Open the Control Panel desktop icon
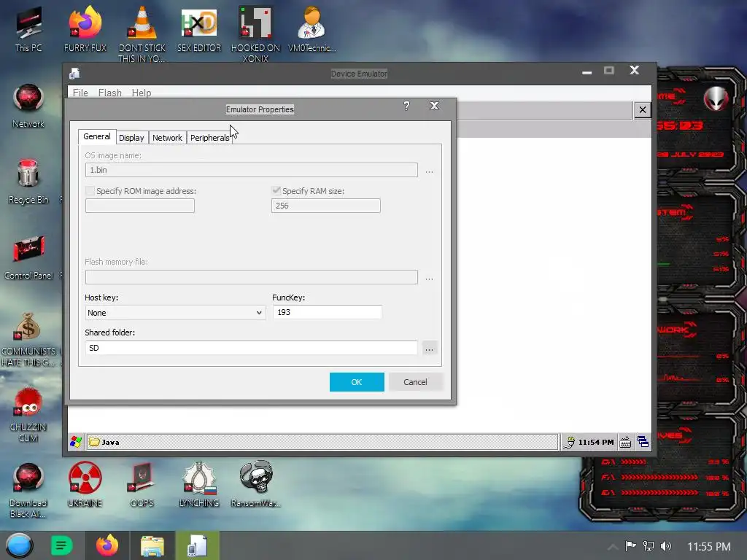747x560 pixels. click(28, 257)
